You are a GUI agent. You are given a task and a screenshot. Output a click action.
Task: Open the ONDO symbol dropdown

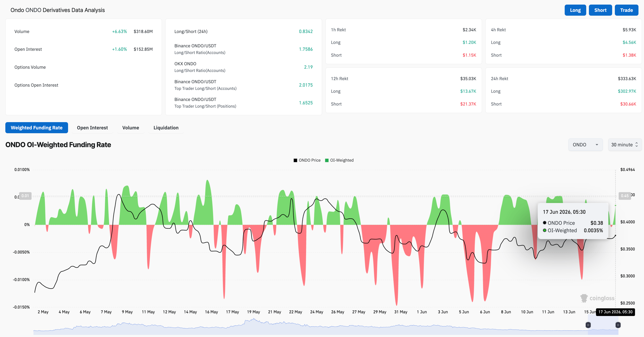point(585,145)
